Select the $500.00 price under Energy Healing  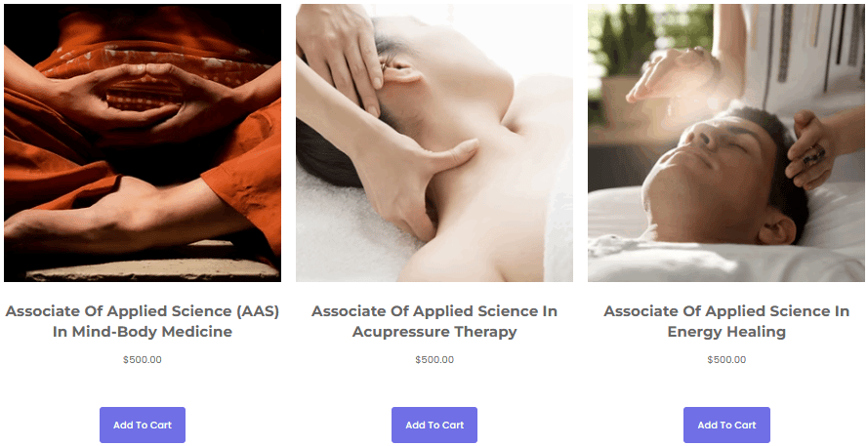coord(726,360)
